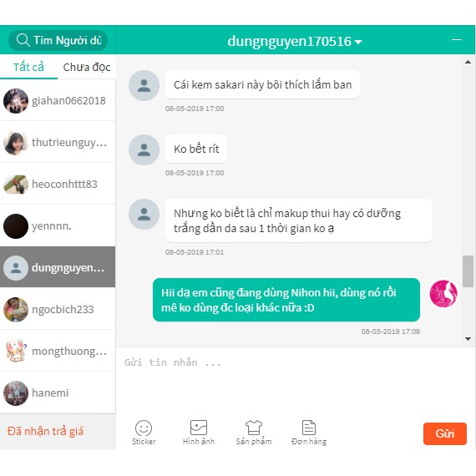This screenshot has height=476, width=476.
Task: Select the Tất cả tab
Action: tap(28, 67)
